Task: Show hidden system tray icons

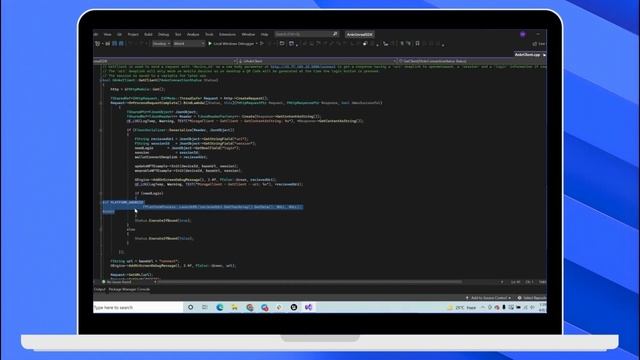Action: coord(483,308)
